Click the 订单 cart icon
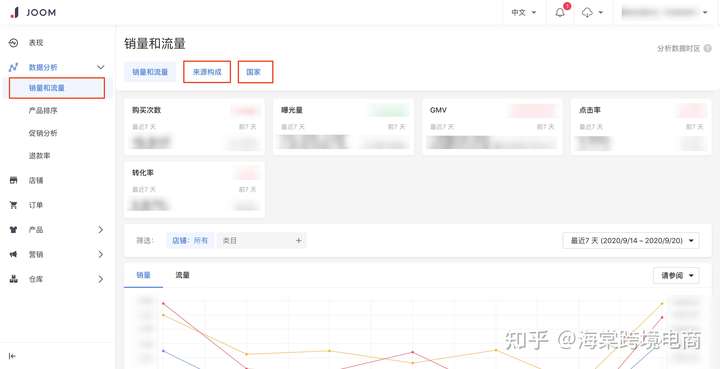Screen dimensions: 720x369 pyautogui.click(x=13, y=205)
